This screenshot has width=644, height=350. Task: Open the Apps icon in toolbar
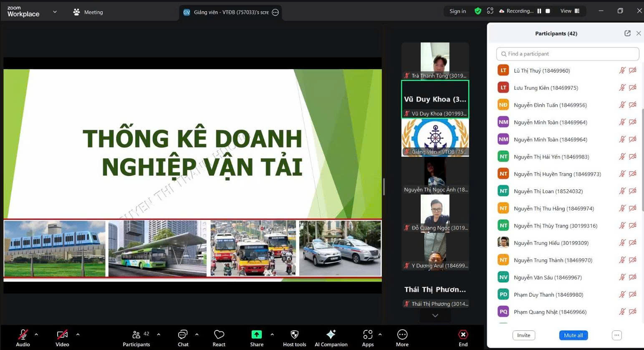point(368,335)
